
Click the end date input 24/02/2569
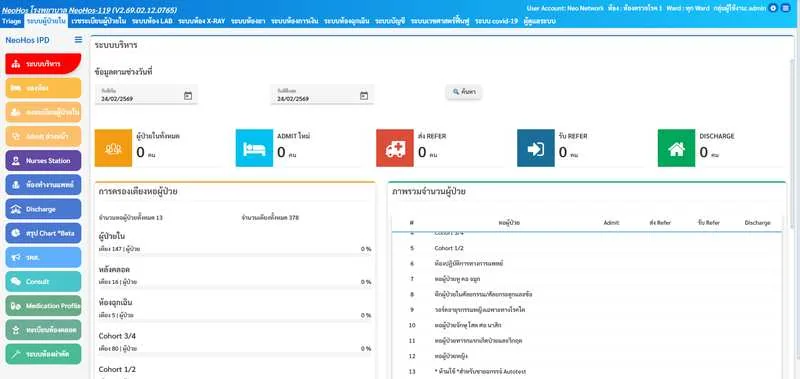point(322,95)
